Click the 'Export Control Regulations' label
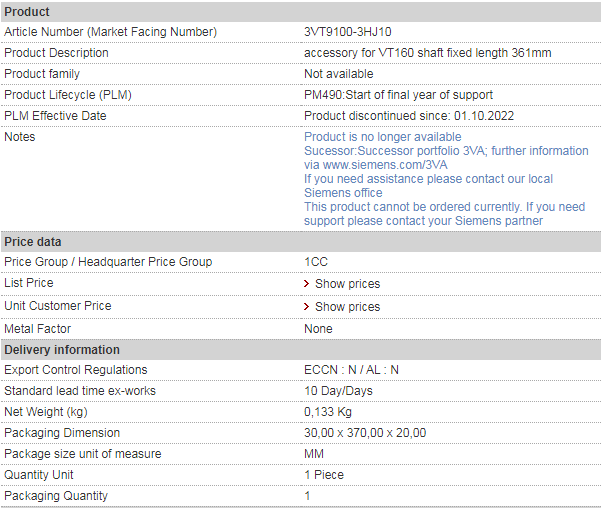 click(76, 370)
